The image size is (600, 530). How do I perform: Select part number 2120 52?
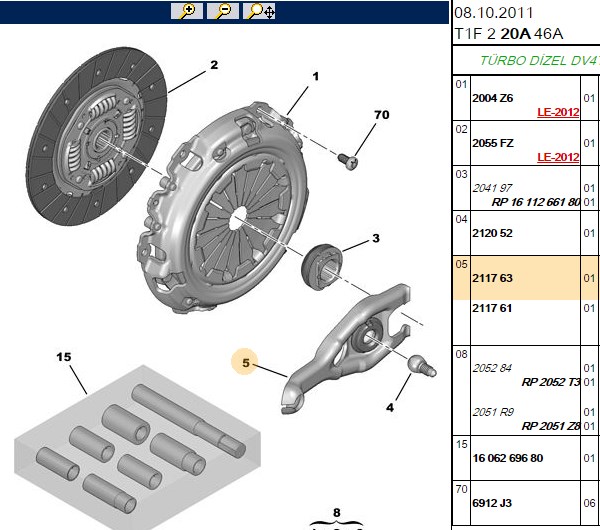(492, 233)
